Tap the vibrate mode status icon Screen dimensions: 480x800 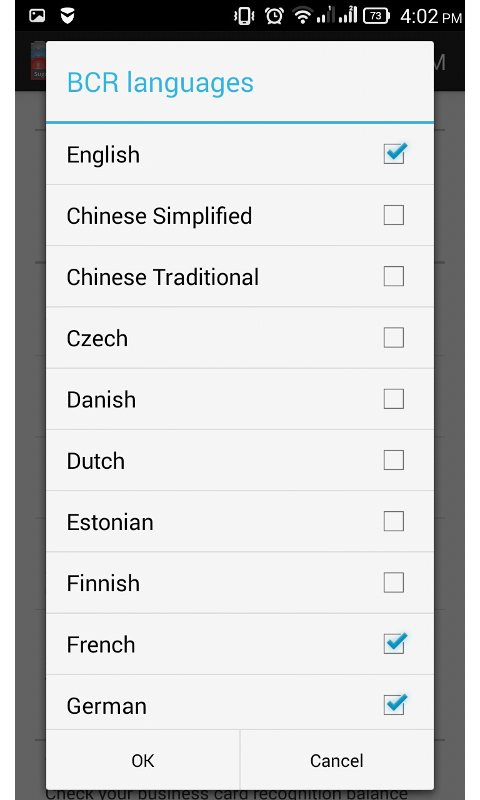(x=244, y=16)
